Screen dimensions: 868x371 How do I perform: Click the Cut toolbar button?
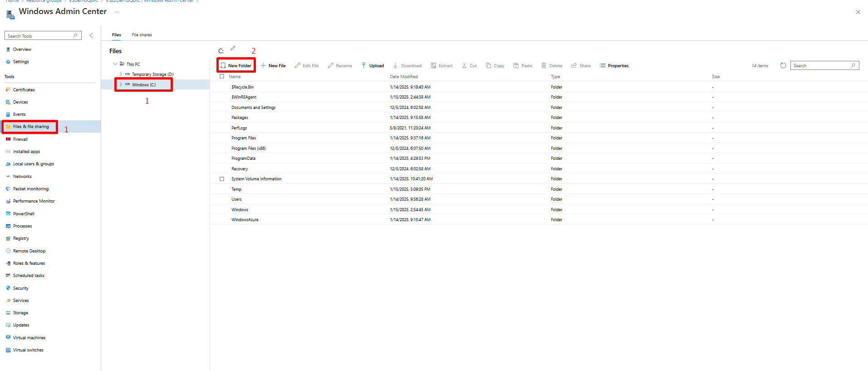(x=469, y=66)
